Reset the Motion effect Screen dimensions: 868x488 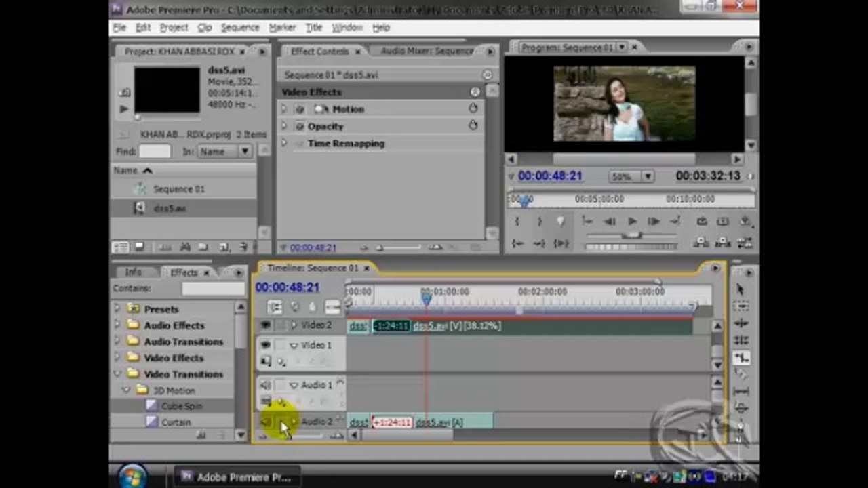(x=473, y=108)
